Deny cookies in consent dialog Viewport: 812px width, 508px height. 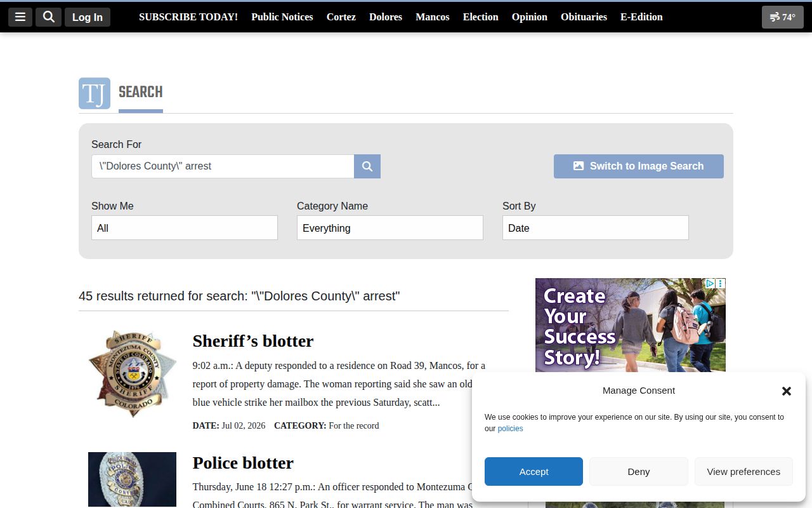(x=639, y=472)
